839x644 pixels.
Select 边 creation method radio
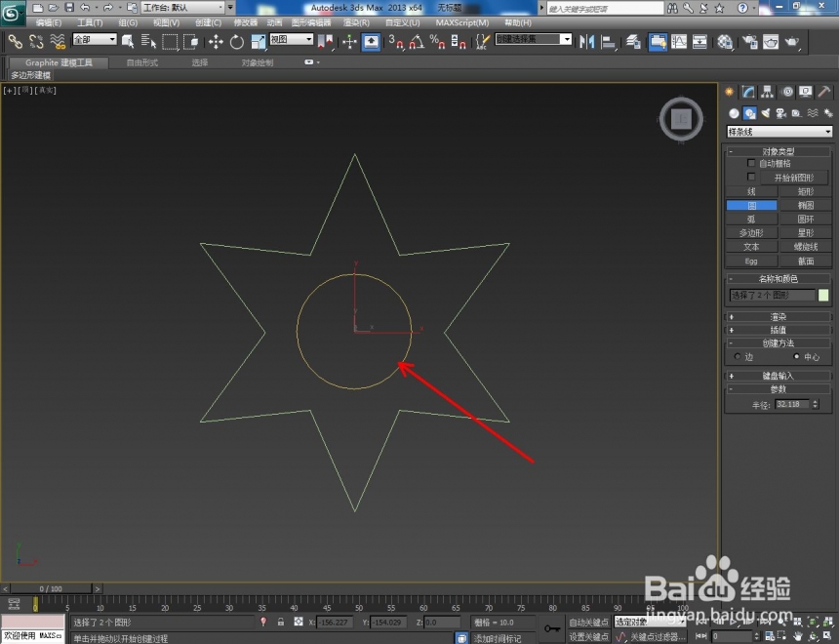click(x=738, y=356)
